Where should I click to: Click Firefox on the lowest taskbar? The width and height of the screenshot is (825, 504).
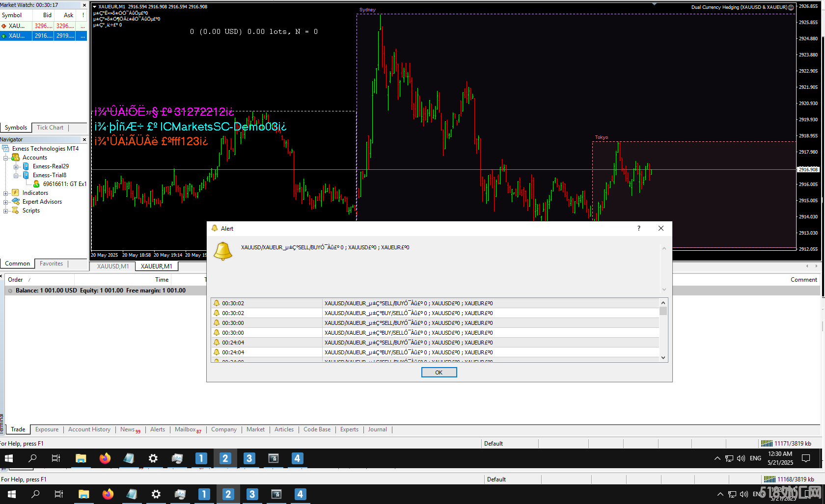(x=108, y=494)
